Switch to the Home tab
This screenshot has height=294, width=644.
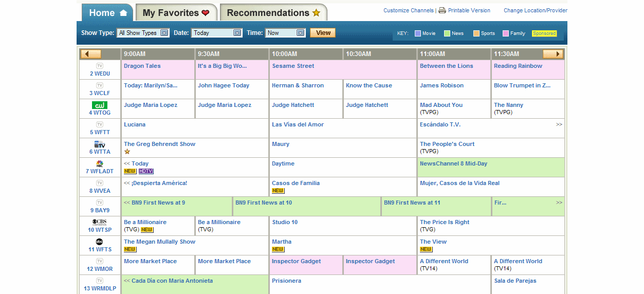107,13
